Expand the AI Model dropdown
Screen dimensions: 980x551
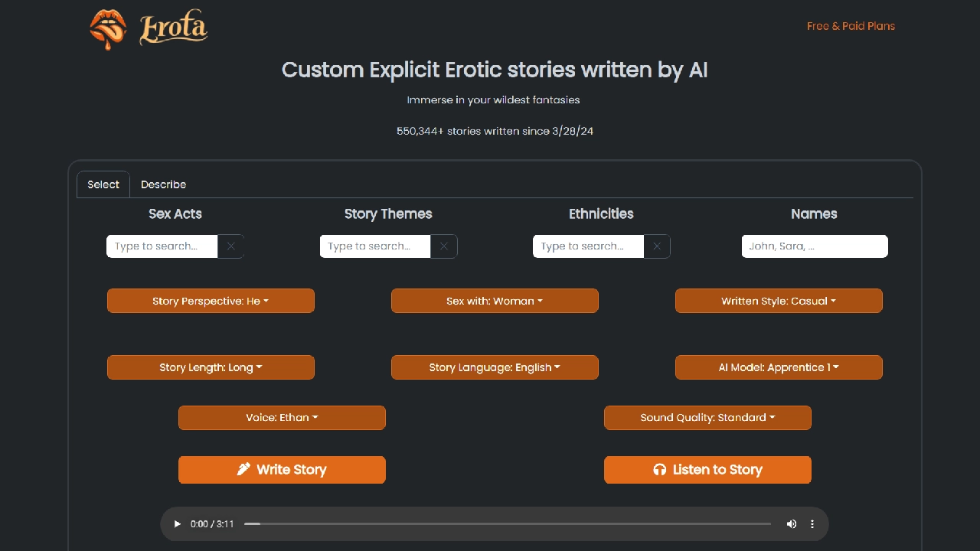[779, 367]
